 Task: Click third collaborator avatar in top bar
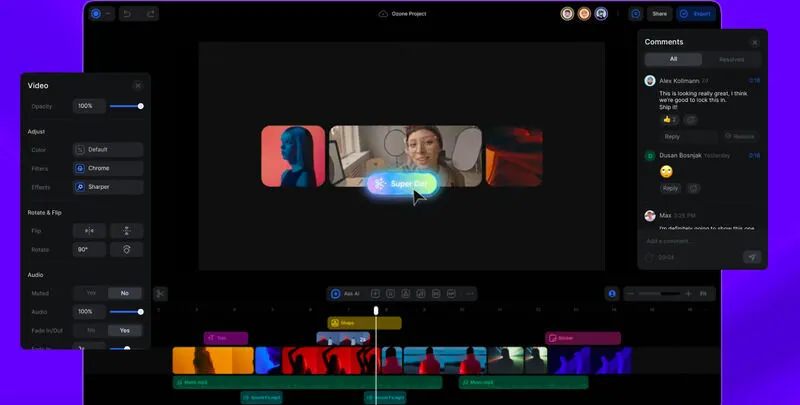pyautogui.click(x=601, y=14)
